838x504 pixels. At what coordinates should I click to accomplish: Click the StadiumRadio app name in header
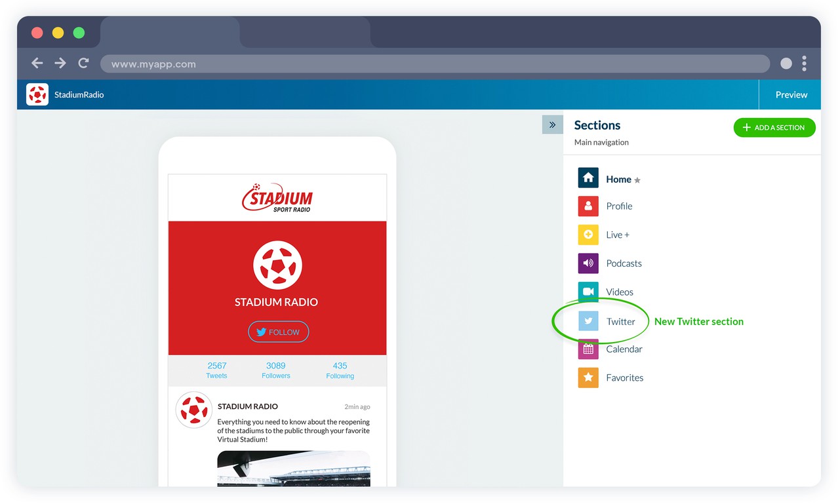(79, 94)
